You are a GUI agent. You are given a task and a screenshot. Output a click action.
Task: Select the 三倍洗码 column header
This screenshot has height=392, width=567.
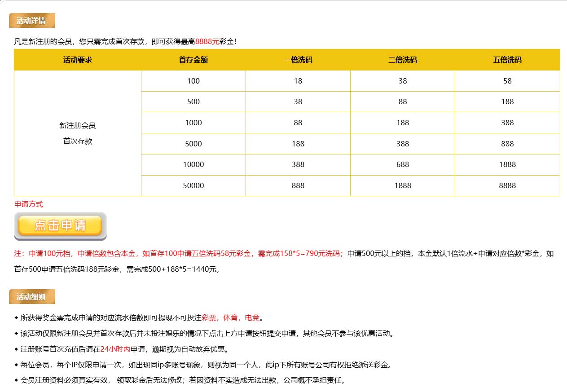point(402,60)
